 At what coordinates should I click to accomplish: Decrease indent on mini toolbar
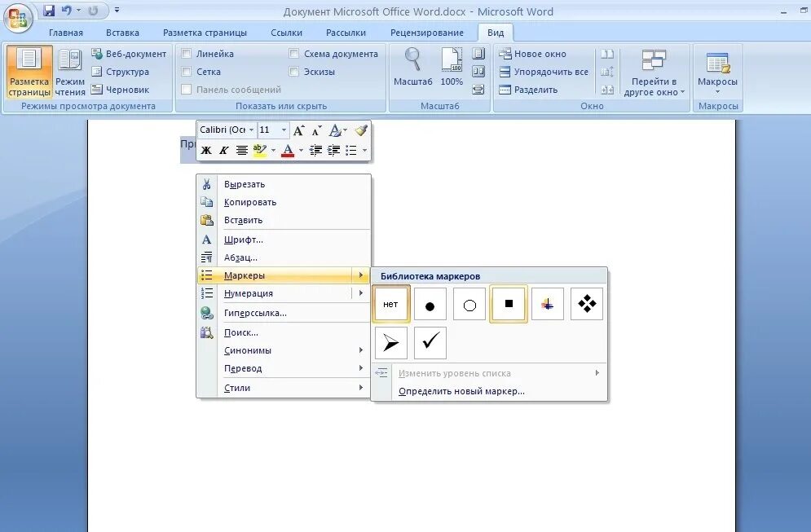pyautogui.click(x=315, y=151)
